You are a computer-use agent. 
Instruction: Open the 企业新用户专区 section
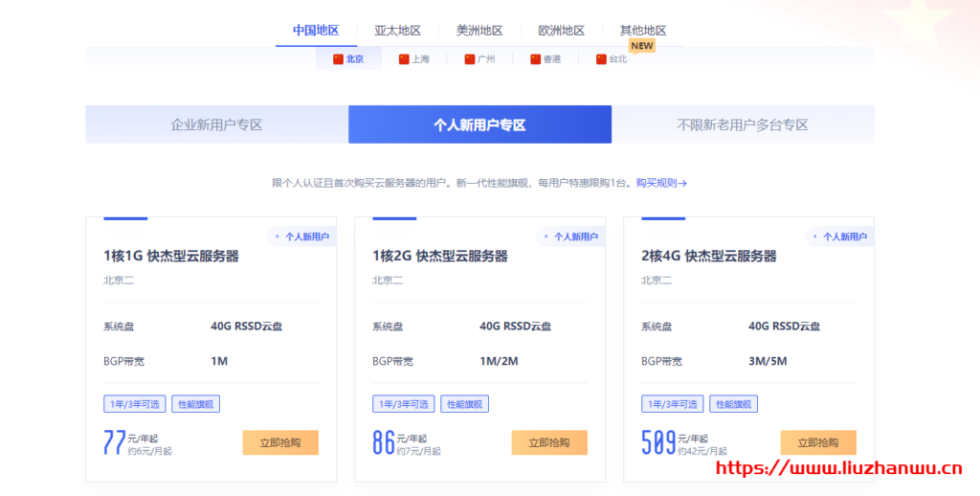click(216, 124)
